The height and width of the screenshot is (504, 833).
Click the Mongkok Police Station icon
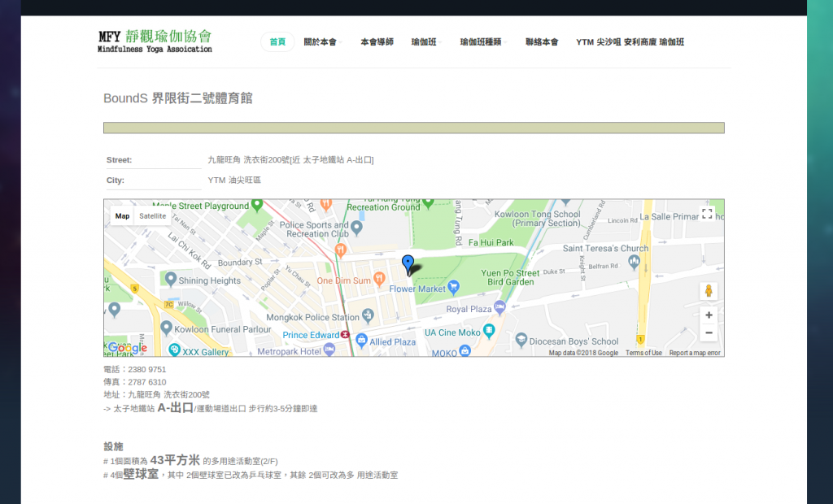click(368, 315)
